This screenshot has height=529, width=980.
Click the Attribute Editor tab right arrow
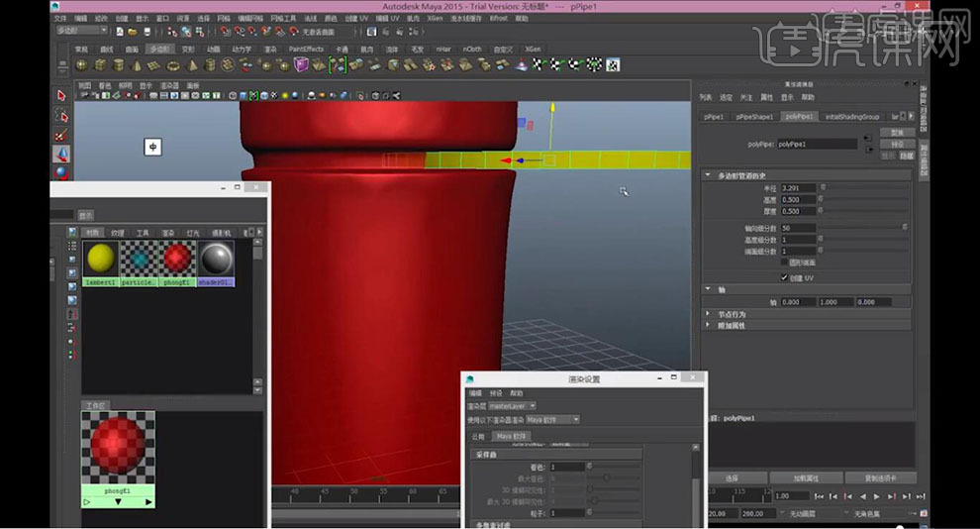tap(912, 116)
